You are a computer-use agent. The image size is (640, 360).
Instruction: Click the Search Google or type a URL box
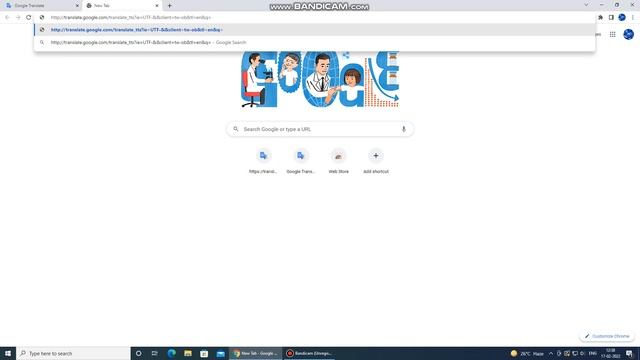point(320,129)
